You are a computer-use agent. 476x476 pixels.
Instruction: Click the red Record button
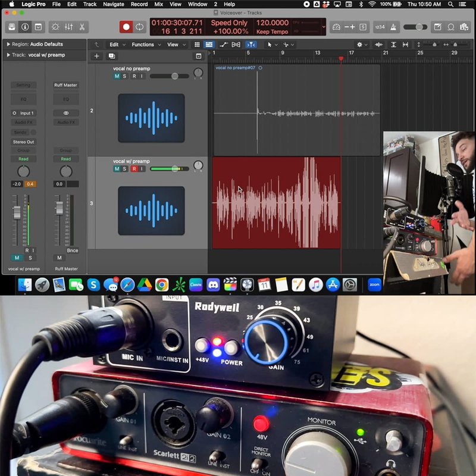tap(126, 27)
